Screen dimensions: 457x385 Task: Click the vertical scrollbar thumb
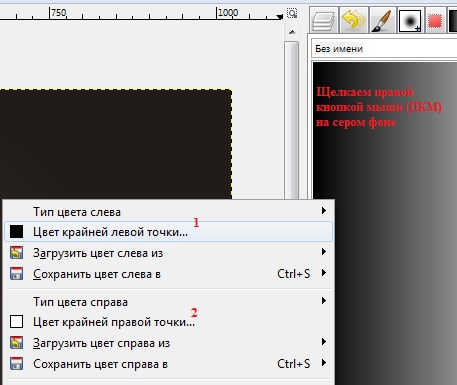[292, 120]
